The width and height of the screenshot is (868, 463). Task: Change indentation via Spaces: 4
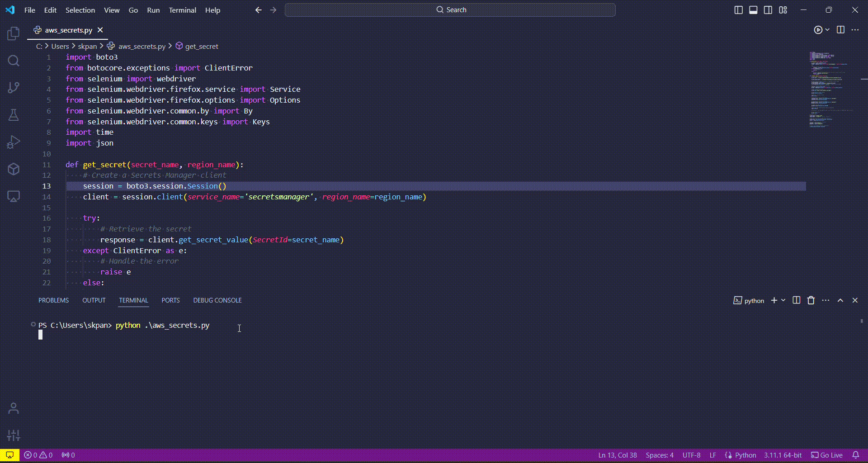[x=660, y=455]
